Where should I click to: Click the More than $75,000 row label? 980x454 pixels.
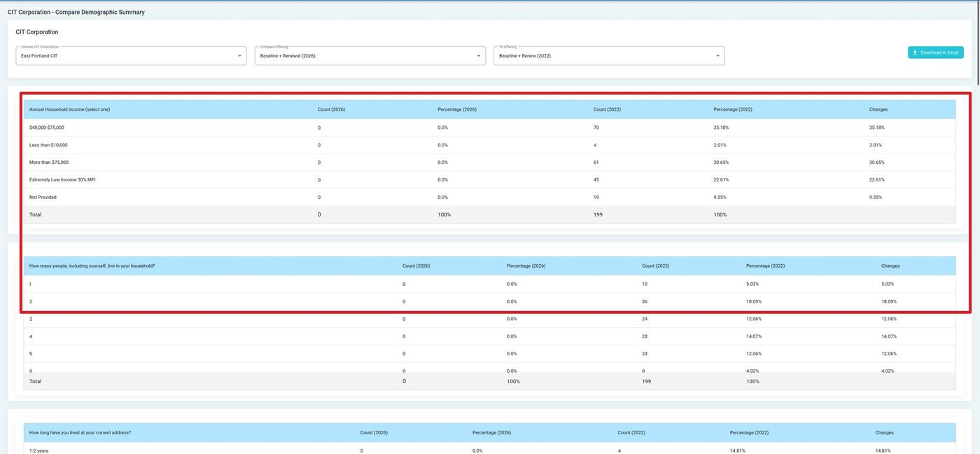(x=48, y=163)
